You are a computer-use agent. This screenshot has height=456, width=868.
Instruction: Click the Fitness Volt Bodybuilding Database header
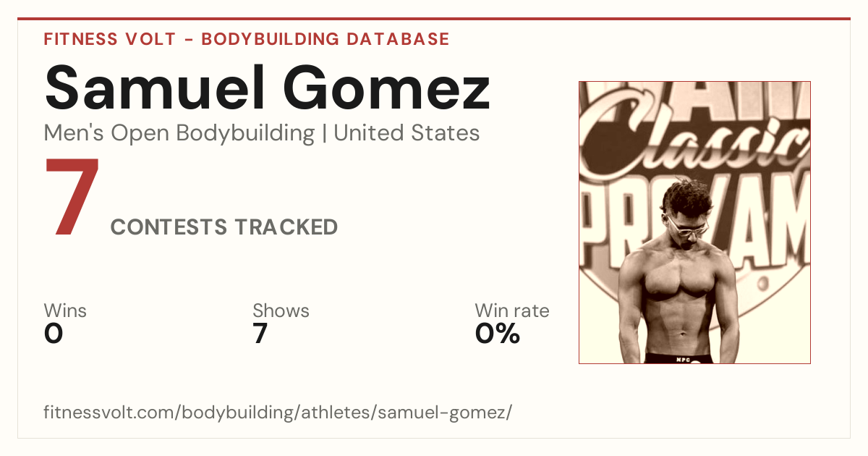click(247, 39)
